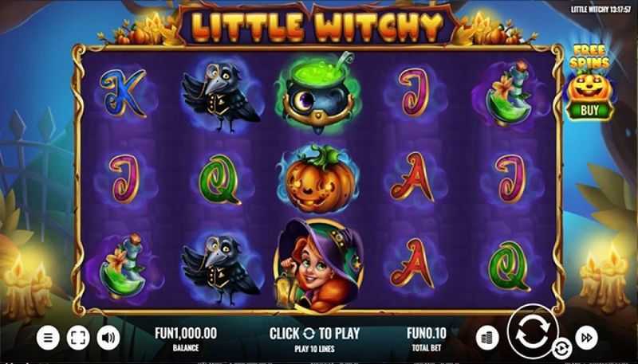Viewport: 638px width, 364px height.
Task: Click the Free Spins BUY button
Action: (589, 110)
